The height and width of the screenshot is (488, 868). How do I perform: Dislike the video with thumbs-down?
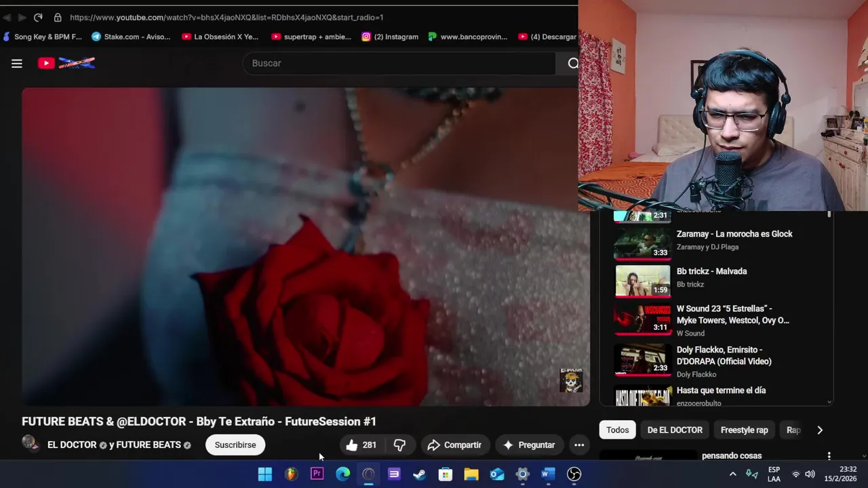click(x=399, y=445)
